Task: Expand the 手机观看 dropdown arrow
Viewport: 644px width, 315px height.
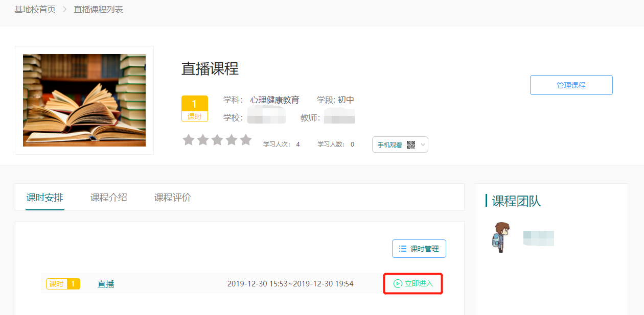Action: pos(423,145)
